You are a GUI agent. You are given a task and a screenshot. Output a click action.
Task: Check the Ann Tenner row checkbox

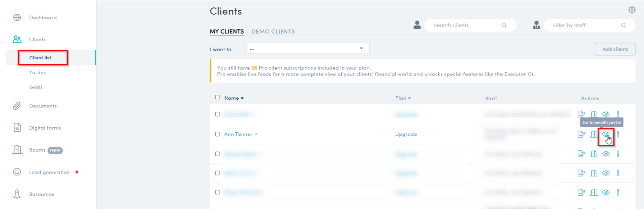[217, 134]
